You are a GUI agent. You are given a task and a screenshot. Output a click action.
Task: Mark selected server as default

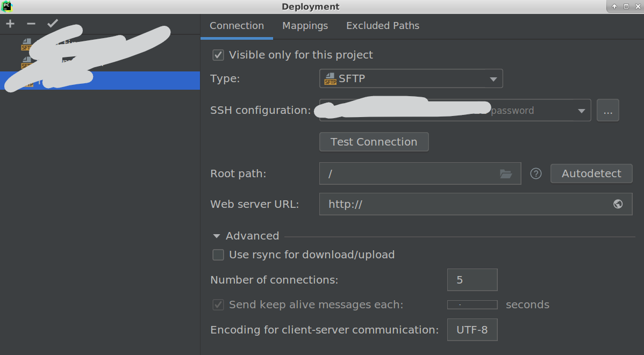(53, 24)
